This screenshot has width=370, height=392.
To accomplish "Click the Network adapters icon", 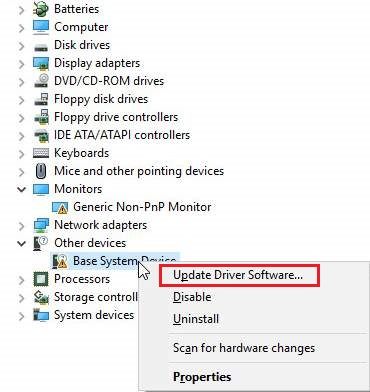I will click(x=41, y=225).
